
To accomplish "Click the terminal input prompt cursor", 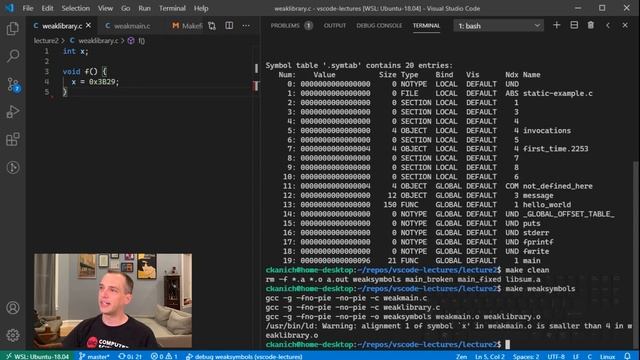I will click(507, 344).
